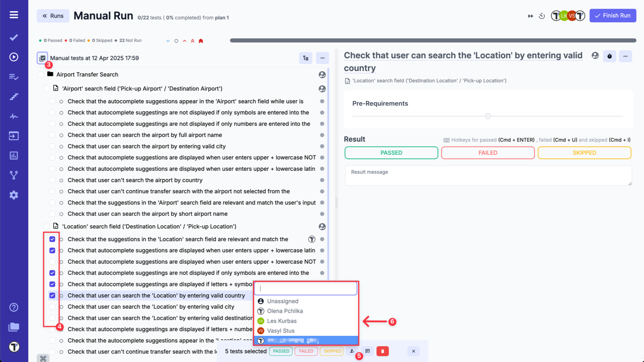This screenshot has height=362, width=644.
Task: Click the red trash icon in the selection bar
Action: coord(382,351)
